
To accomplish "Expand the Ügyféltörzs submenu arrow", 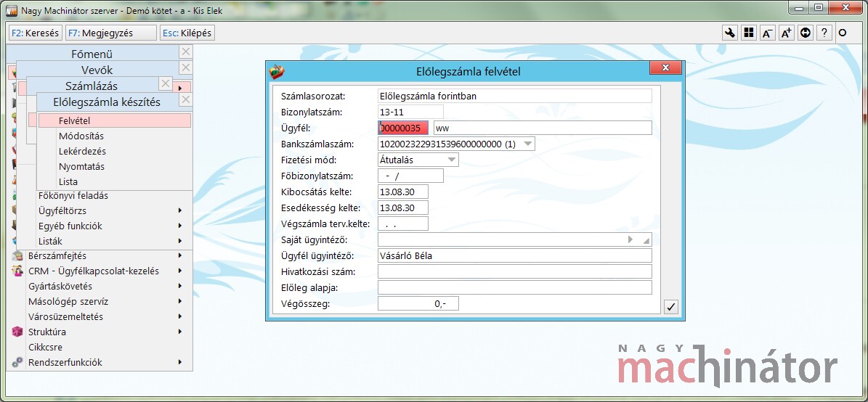I will pyautogui.click(x=180, y=210).
